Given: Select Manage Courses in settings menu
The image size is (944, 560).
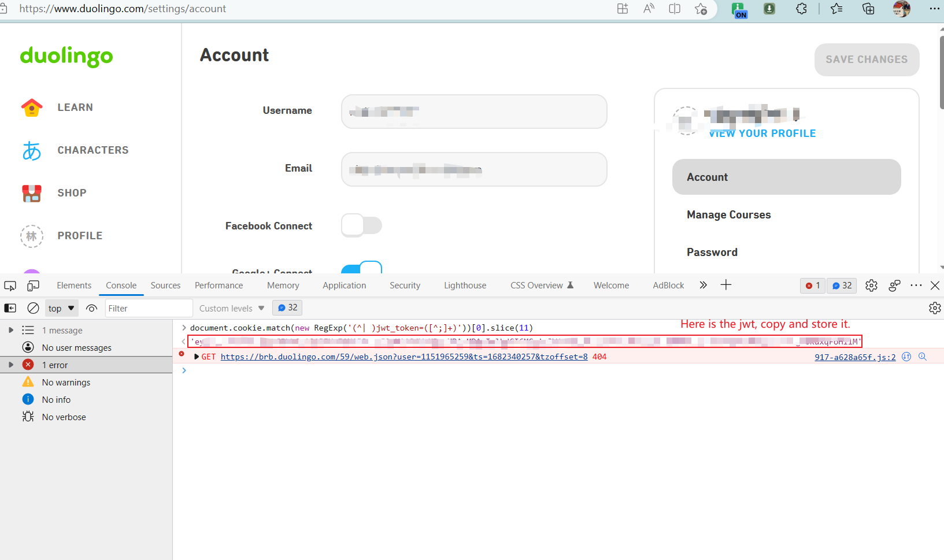Looking at the screenshot, I should pos(728,215).
